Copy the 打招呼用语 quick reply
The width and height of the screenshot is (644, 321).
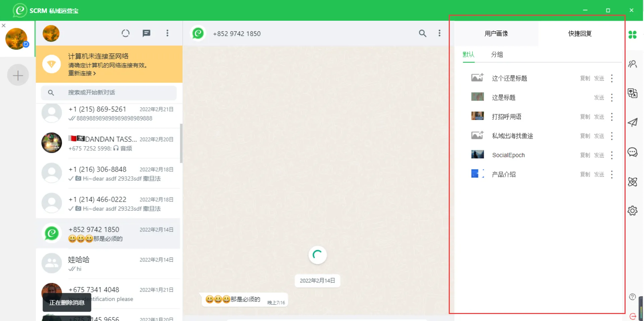point(585,117)
